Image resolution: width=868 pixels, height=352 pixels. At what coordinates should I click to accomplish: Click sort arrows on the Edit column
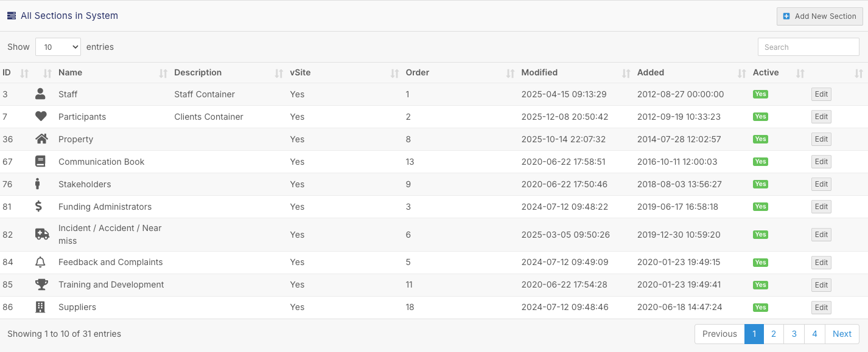coord(859,73)
